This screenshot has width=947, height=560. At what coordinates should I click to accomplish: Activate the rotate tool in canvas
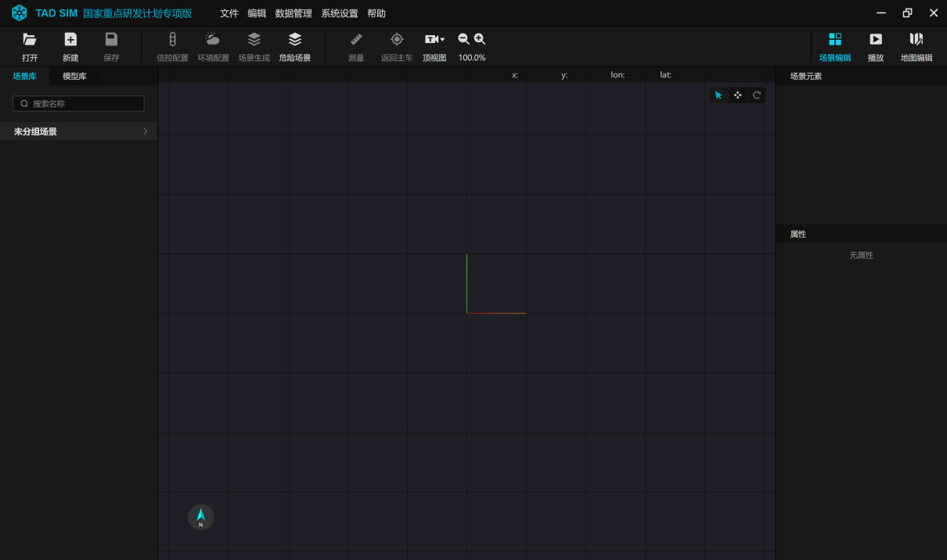coord(757,95)
